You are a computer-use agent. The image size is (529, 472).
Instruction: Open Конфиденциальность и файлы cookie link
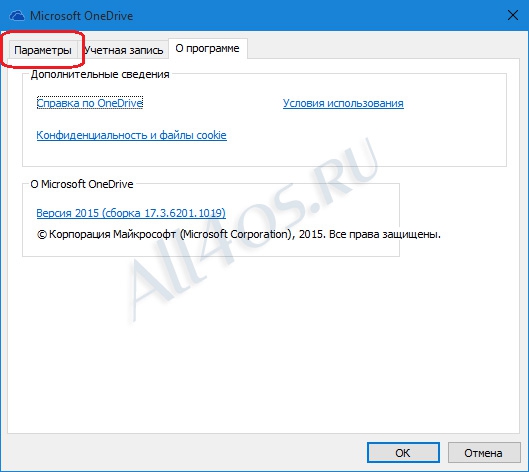[132, 135]
